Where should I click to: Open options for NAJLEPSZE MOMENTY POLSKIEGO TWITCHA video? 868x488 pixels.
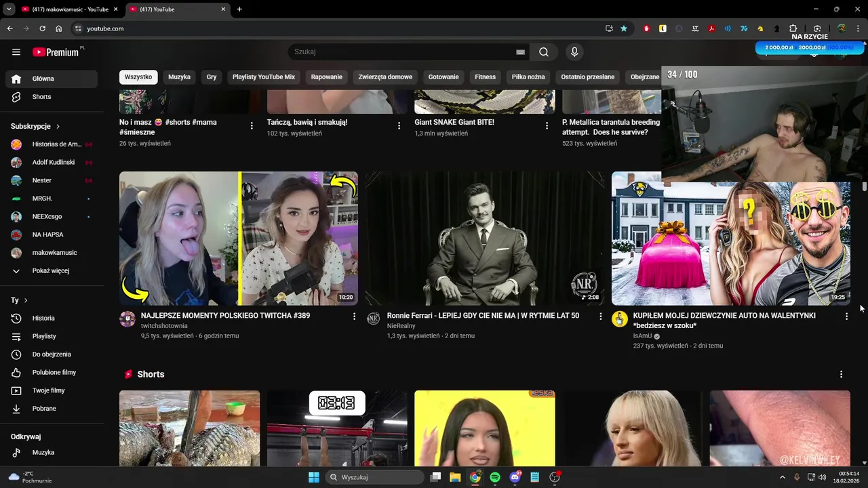pos(354,317)
